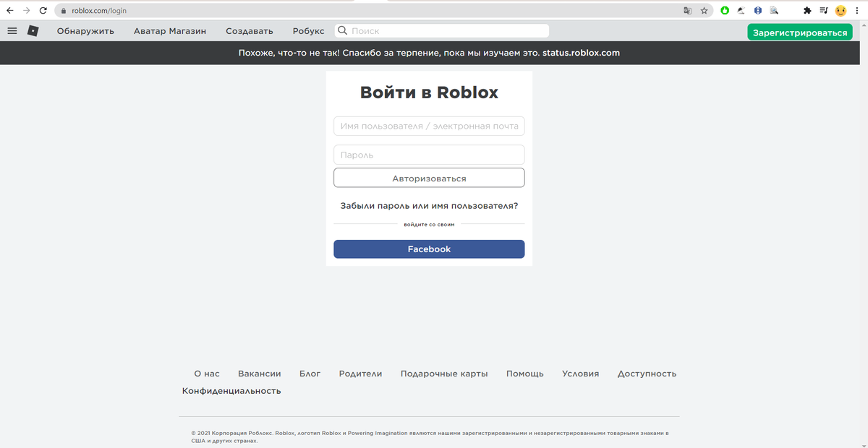Click the padlock site info icon
868x448 pixels.
tap(63, 11)
